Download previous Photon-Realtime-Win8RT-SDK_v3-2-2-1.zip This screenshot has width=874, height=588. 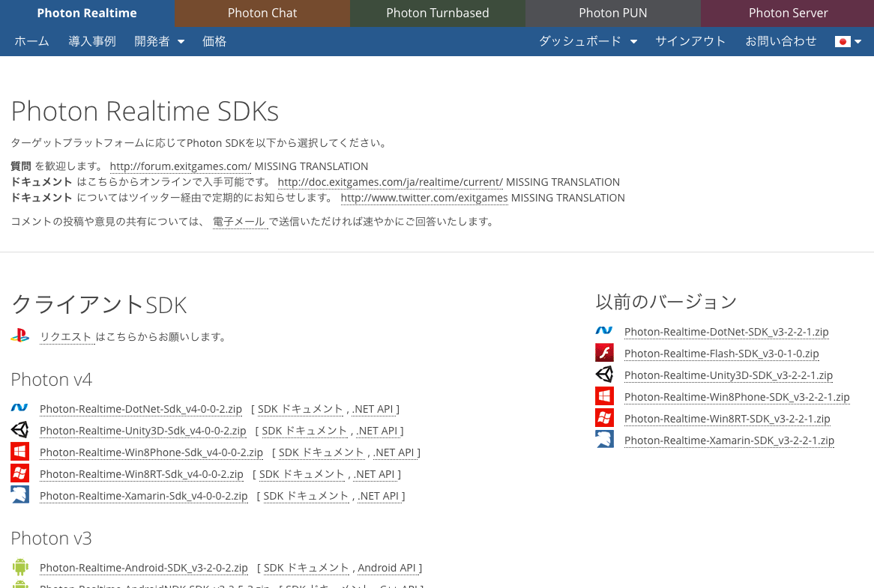(x=727, y=419)
